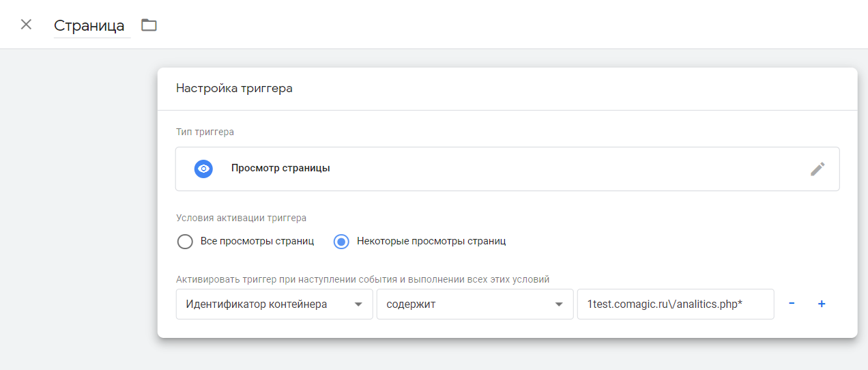Click the value field with 1test.comagic.ru
The image size is (868, 370).
pyautogui.click(x=676, y=304)
